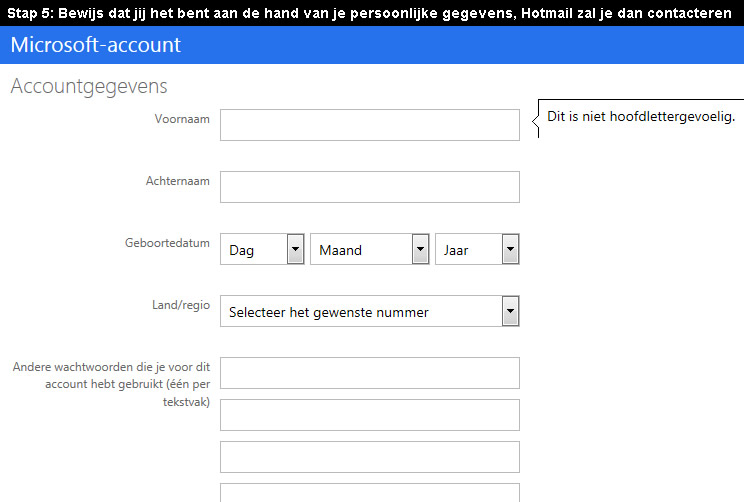Click the Accountgegevens heading

pos(89,86)
